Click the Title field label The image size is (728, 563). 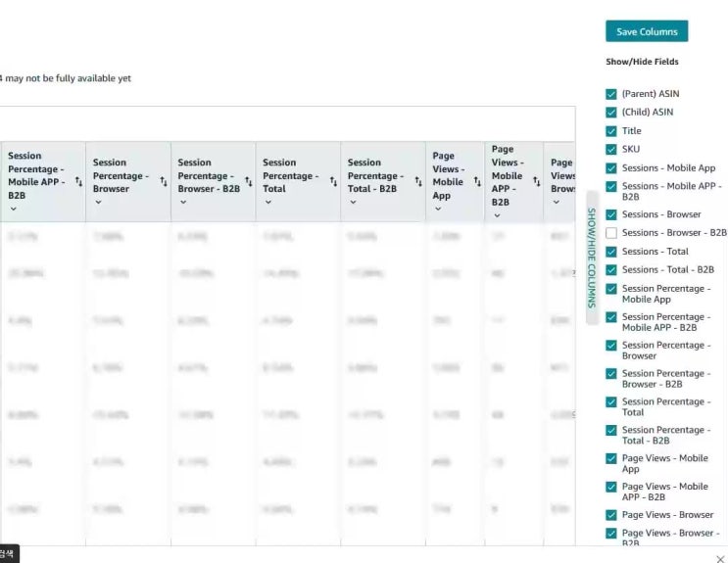(x=631, y=131)
